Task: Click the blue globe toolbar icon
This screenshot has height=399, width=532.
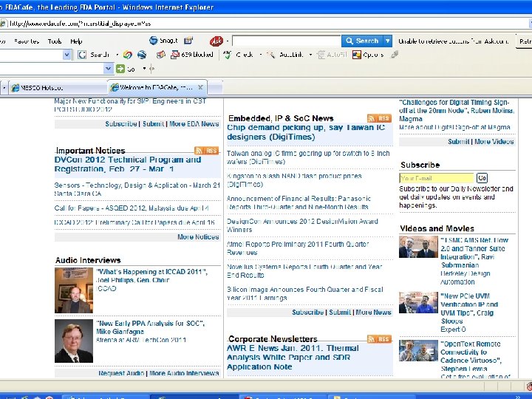Action: coord(142,55)
